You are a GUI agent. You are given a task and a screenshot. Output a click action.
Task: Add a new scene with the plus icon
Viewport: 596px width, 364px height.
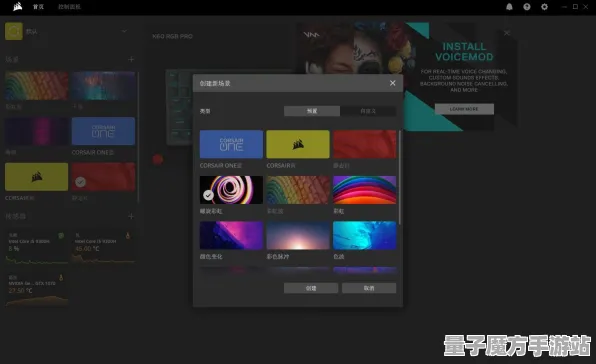[131, 59]
